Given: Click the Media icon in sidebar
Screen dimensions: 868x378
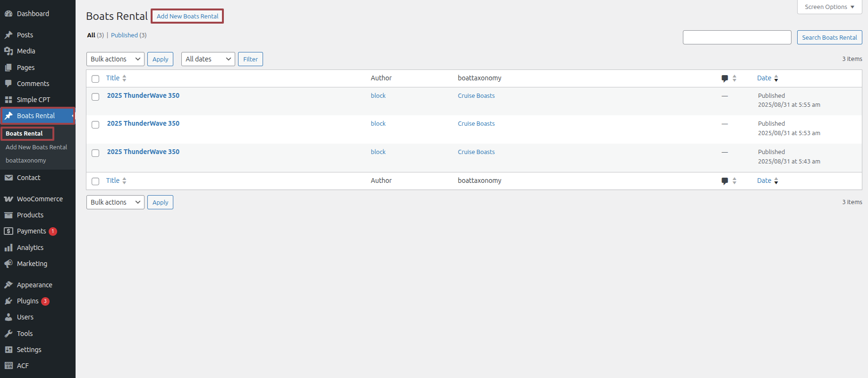Looking at the screenshot, I should [9, 51].
